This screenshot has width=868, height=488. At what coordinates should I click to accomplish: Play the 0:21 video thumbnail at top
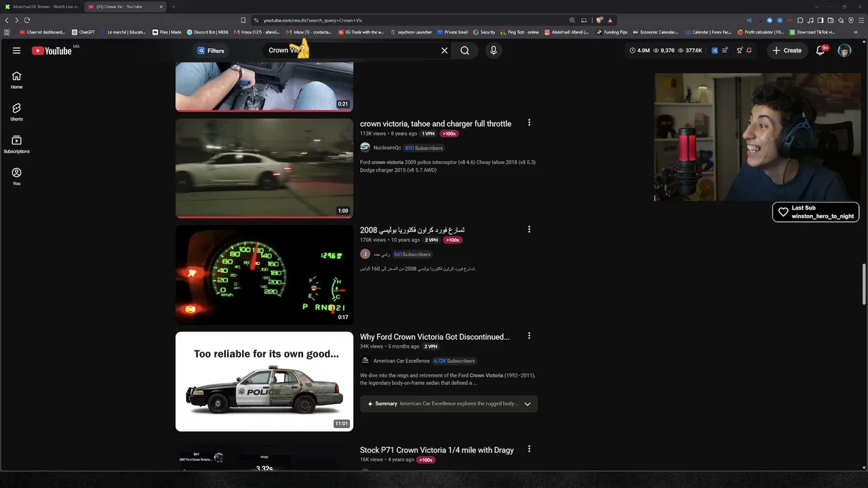tap(264, 87)
